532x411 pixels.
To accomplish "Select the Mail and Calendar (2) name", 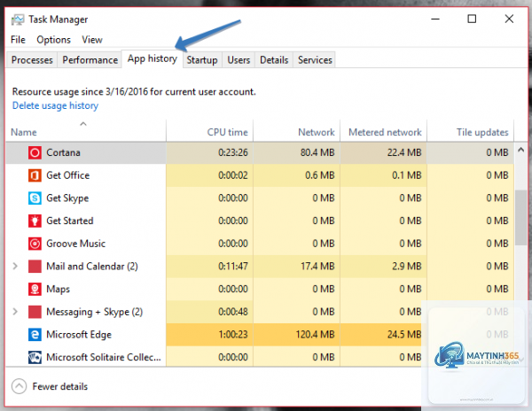I will (92, 267).
